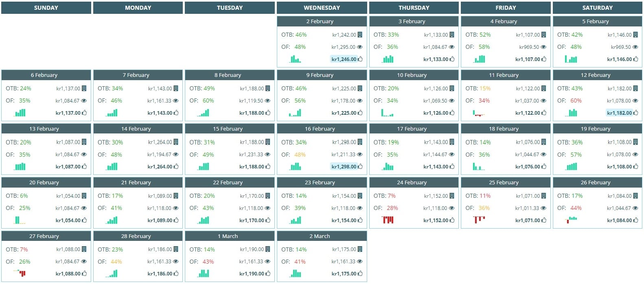Select the red bar chart on 24 February
The image size is (644, 284).
coord(388,220)
